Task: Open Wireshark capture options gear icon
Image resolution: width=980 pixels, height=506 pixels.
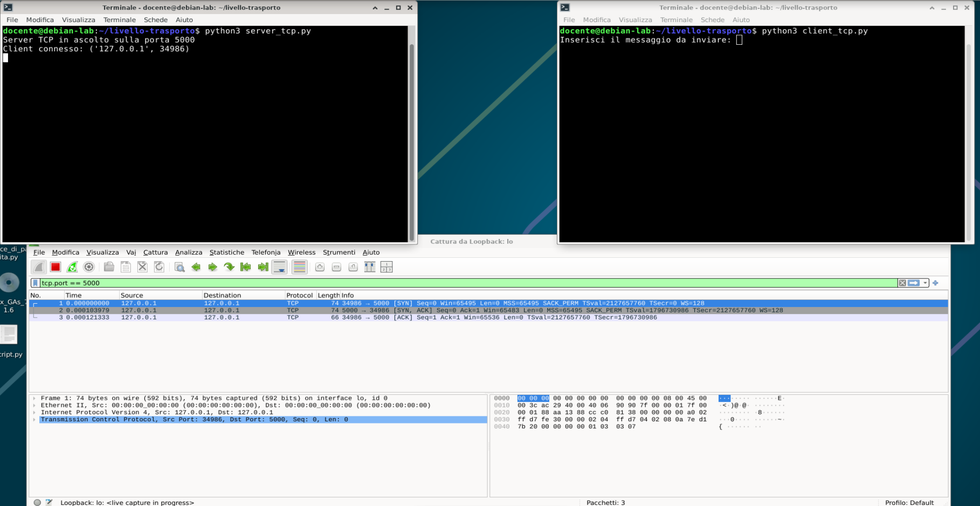Action: click(x=89, y=267)
